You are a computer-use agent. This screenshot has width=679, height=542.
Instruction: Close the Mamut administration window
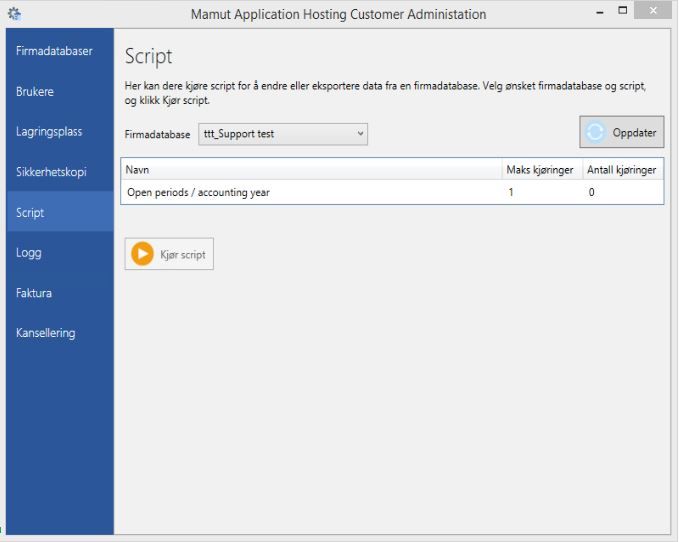tap(653, 11)
